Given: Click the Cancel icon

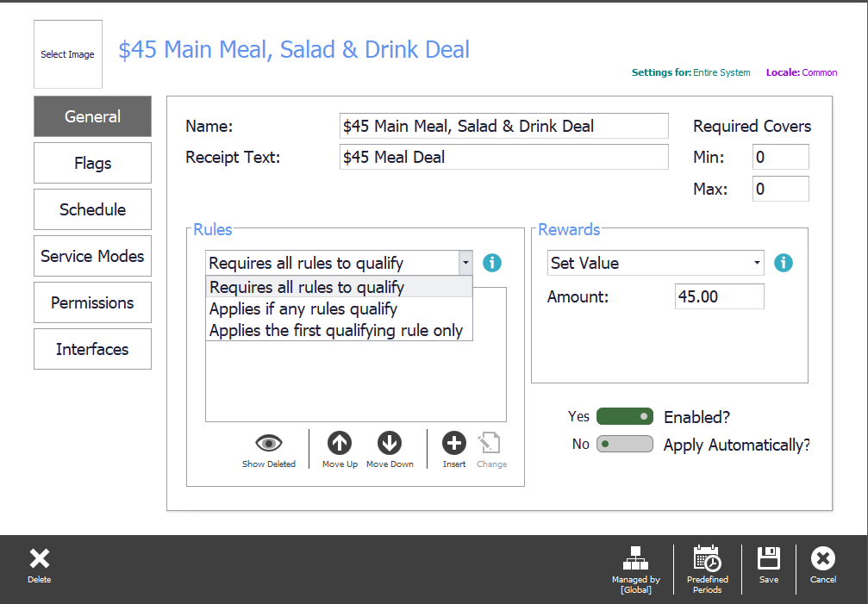Looking at the screenshot, I should tap(823, 558).
